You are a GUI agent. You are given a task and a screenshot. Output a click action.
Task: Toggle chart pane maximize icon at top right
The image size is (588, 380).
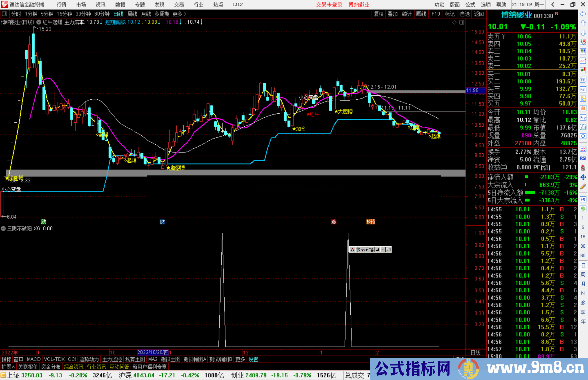(x=462, y=22)
